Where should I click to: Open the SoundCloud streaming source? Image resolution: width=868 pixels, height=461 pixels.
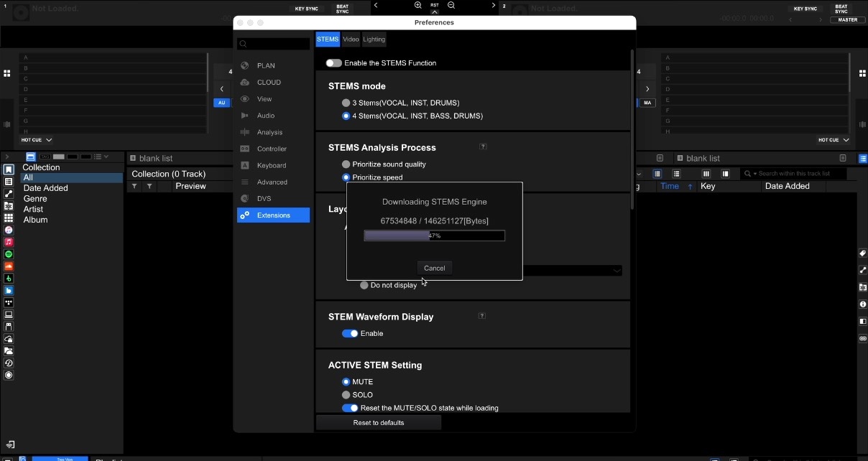[x=9, y=267]
